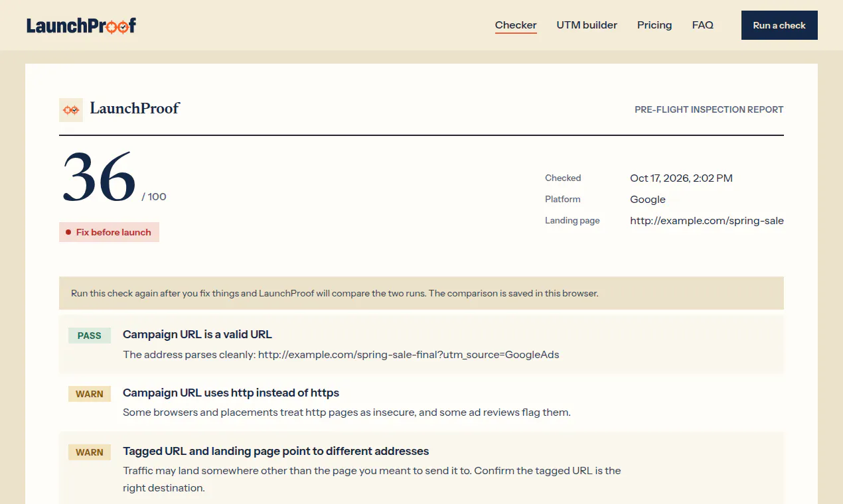The width and height of the screenshot is (843, 504).
Task: Go to the UTM builder page
Action: point(587,25)
